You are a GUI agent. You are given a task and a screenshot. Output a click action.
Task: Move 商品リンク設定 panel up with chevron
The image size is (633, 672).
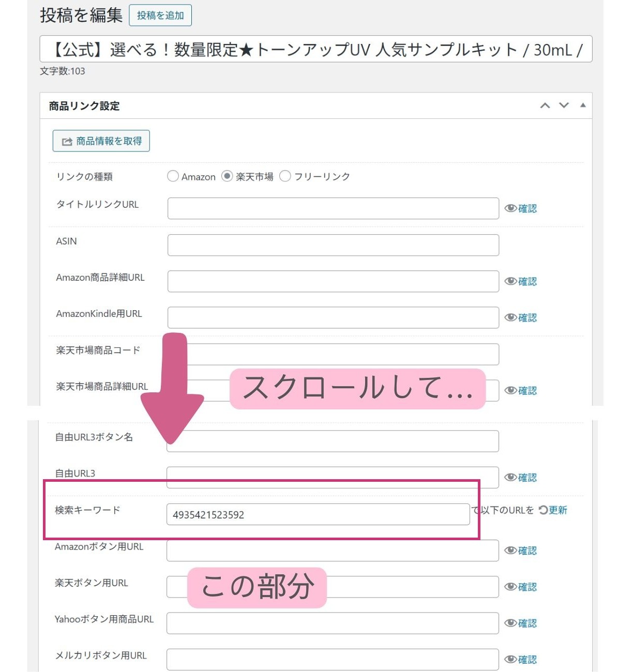545,105
